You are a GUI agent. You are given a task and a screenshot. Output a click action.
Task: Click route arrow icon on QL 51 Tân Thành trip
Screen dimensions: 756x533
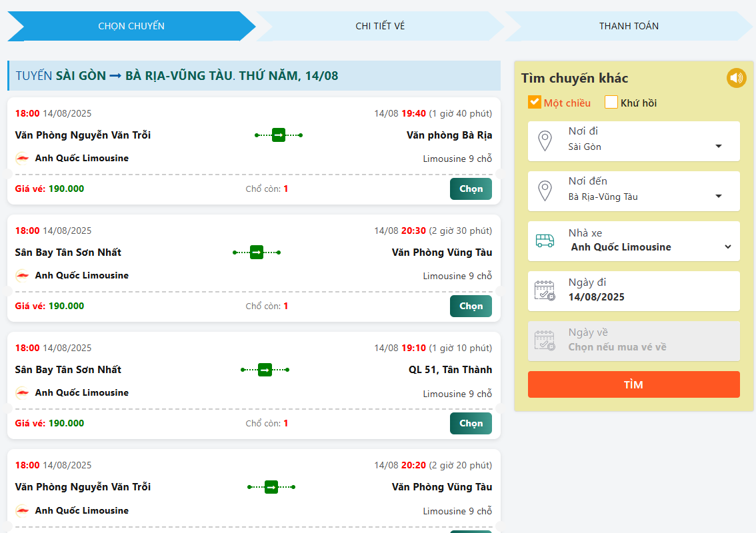tap(265, 370)
